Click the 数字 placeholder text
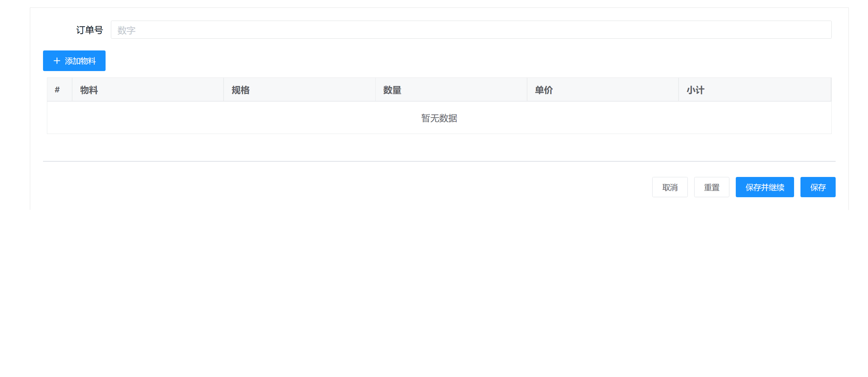868x377 pixels. tap(127, 30)
